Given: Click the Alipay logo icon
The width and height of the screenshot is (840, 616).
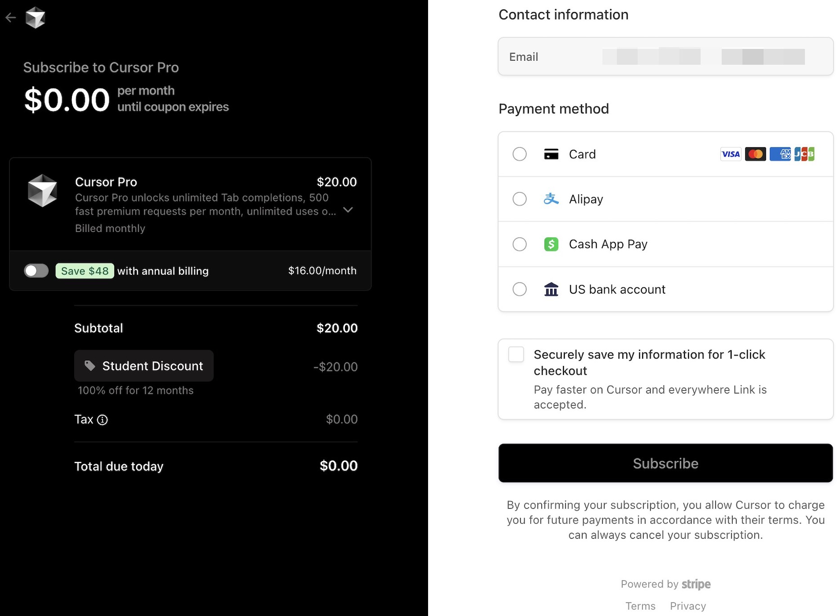Looking at the screenshot, I should click(551, 199).
